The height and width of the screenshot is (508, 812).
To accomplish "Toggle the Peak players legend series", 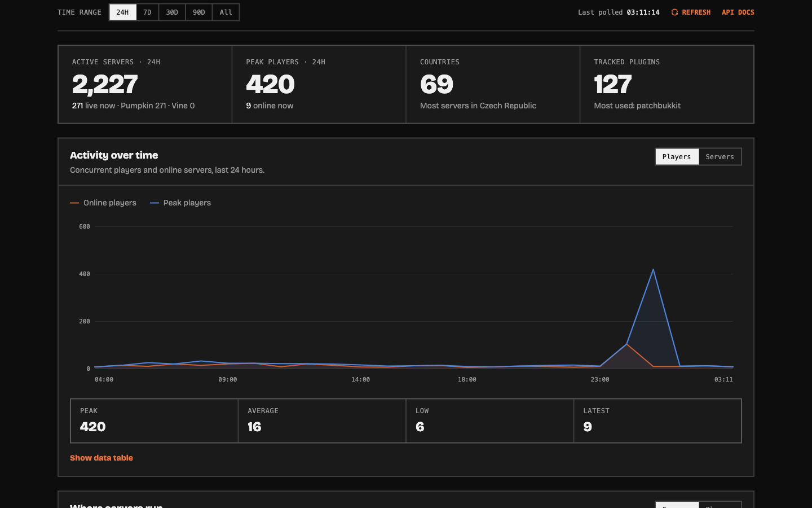I will 180,203.
